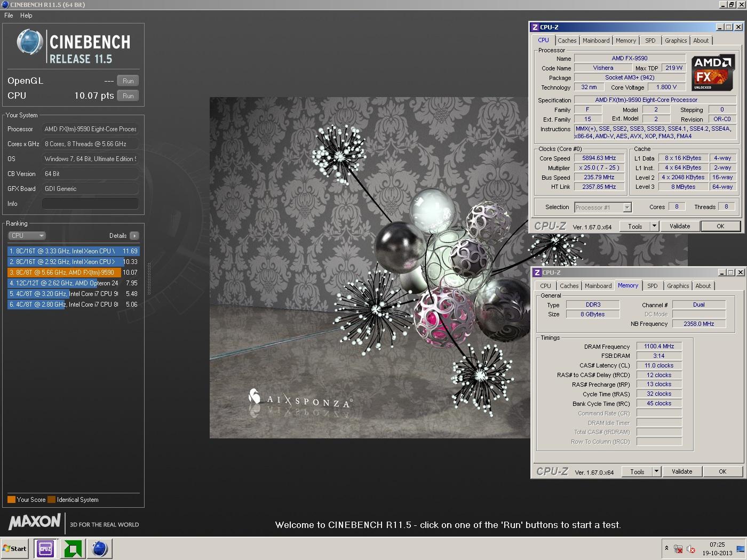Toggle ranking Details arrow button
Image resolution: width=747 pixels, height=560 pixels.
tap(134, 236)
